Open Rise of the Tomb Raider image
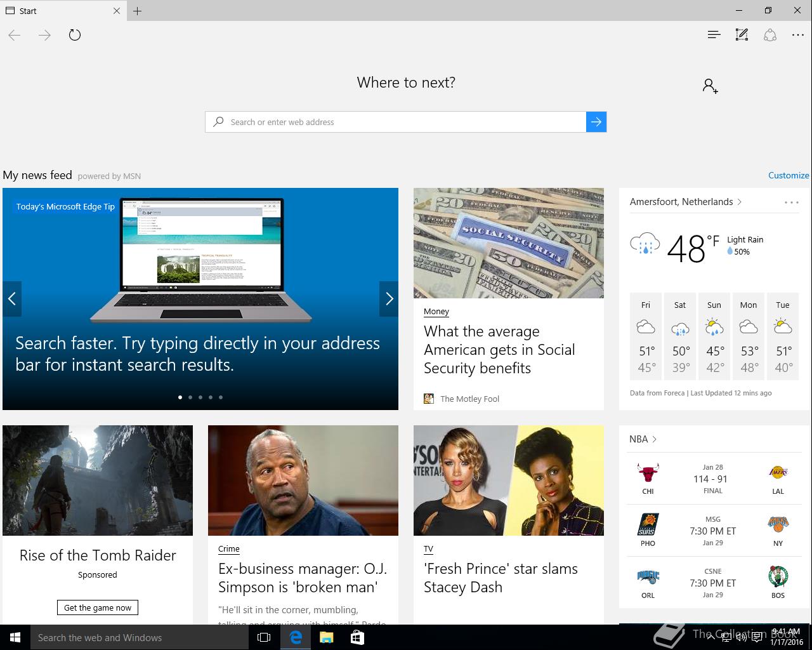This screenshot has width=812, height=650. point(98,481)
